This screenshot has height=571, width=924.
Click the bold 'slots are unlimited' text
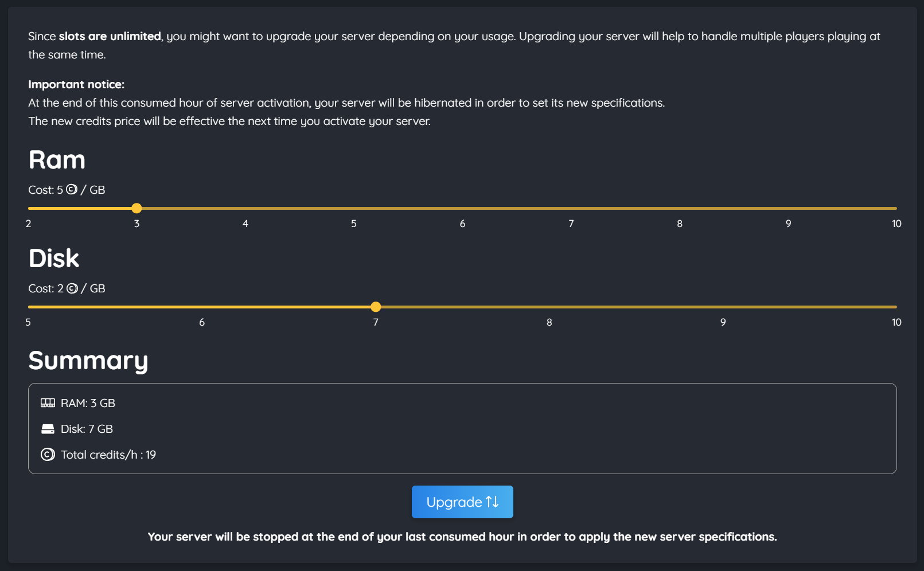(109, 36)
